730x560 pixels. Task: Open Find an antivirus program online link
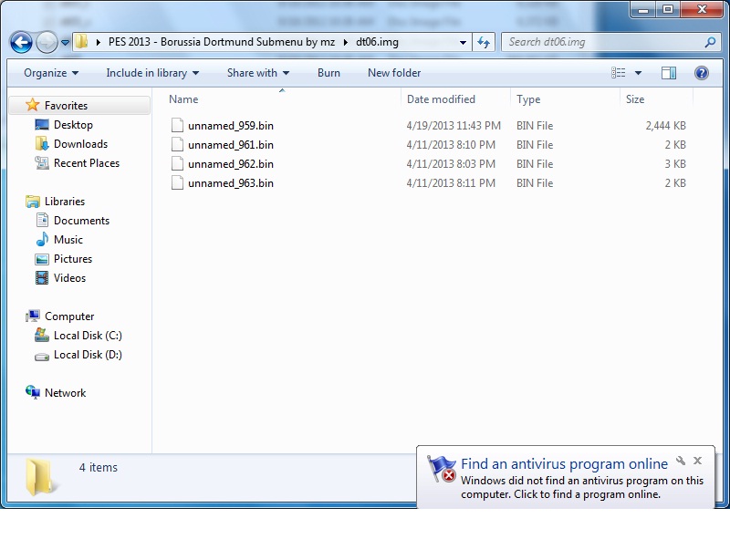[x=564, y=463]
